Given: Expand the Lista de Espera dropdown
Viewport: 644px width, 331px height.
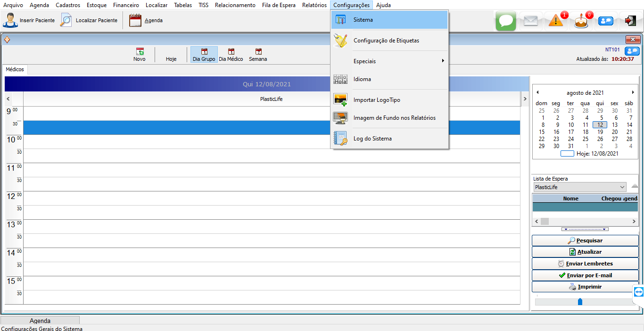Looking at the screenshot, I should pyautogui.click(x=622, y=187).
